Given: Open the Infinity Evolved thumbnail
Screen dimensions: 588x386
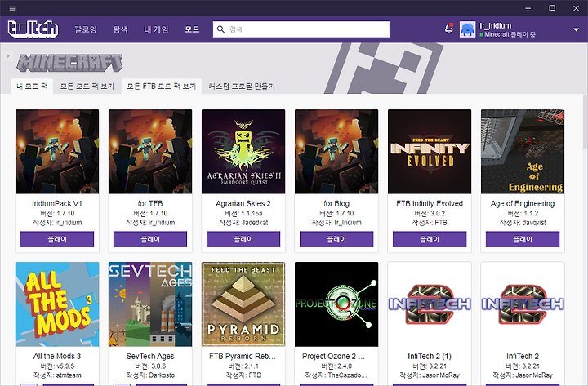Looking at the screenshot, I should 430,152.
